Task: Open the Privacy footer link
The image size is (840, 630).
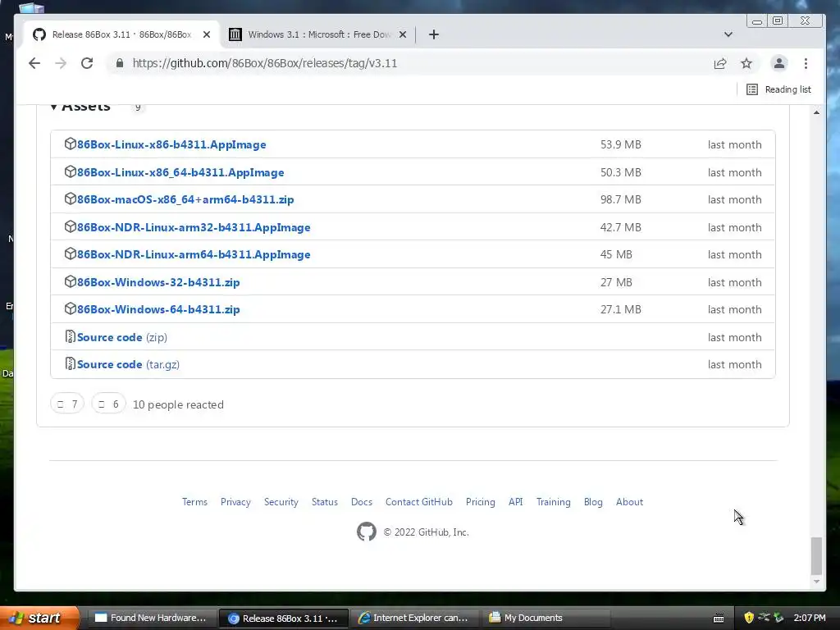Action: pos(235,502)
